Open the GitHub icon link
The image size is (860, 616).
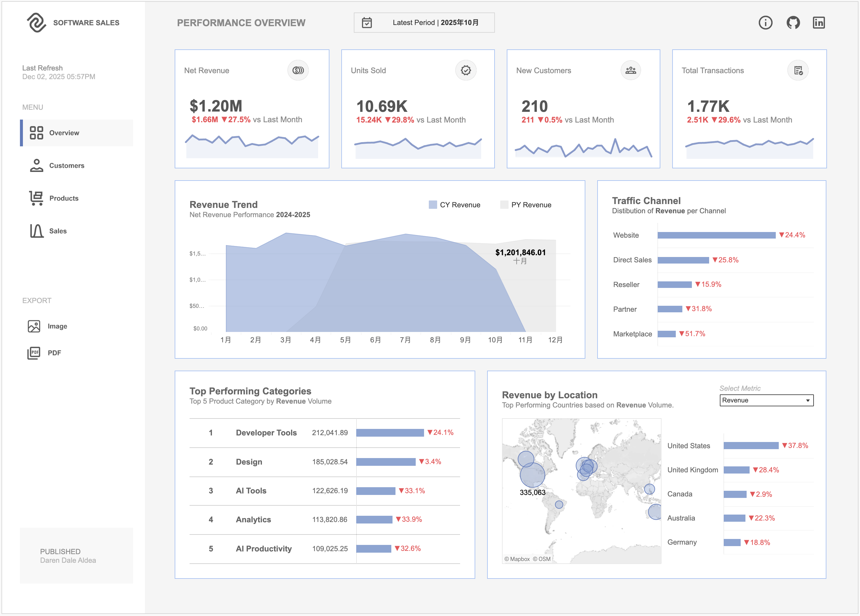(793, 23)
